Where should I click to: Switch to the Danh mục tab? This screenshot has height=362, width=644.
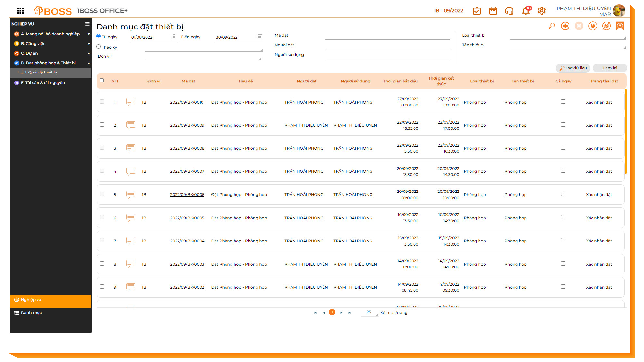[x=31, y=313]
